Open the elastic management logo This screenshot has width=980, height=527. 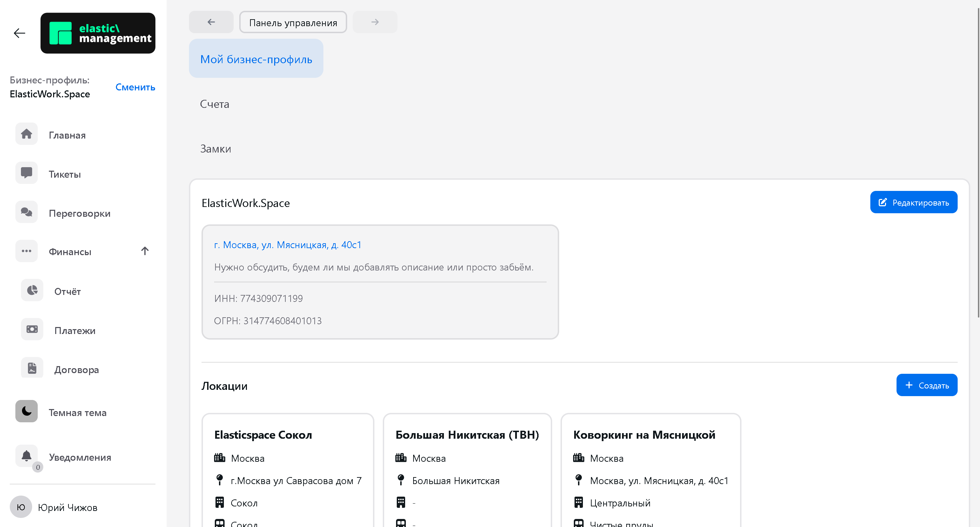pyautogui.click(x=98, y=33)
